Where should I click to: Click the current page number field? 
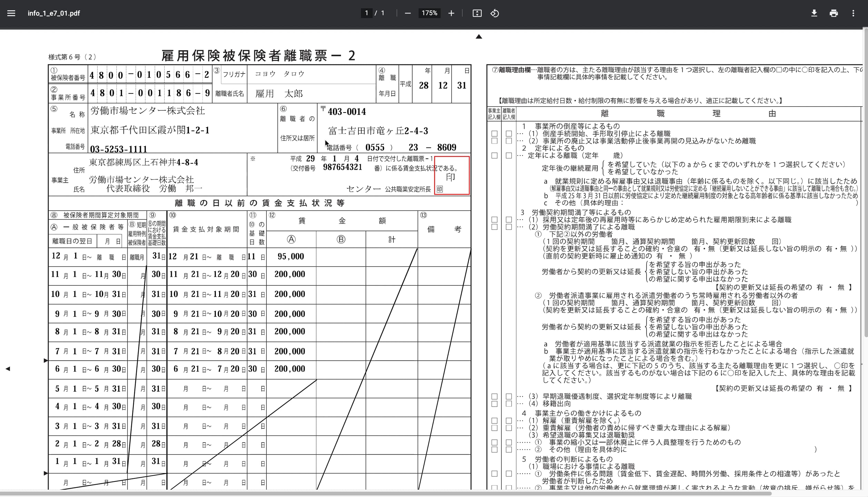point(366,13)
